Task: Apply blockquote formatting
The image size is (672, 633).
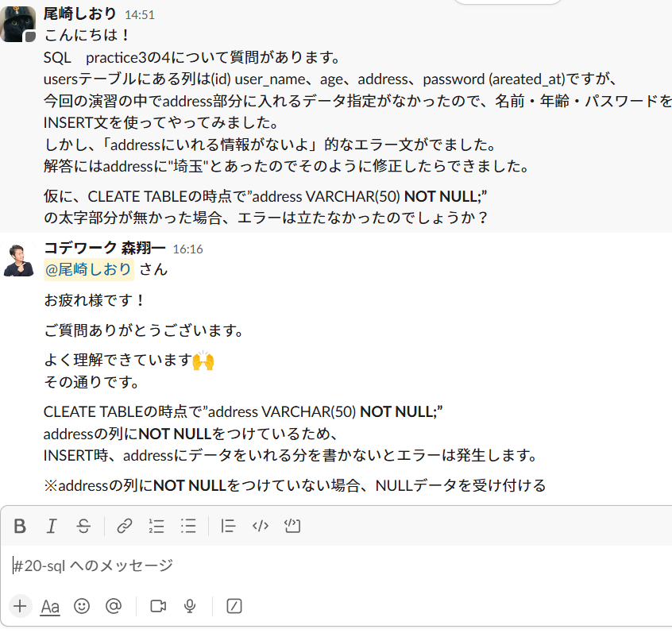Action: point(228,526)
